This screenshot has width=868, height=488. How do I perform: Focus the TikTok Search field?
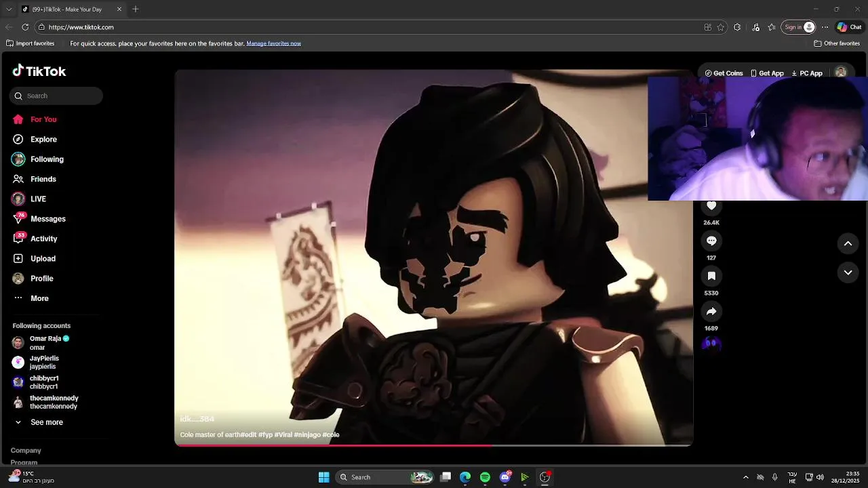pos(56,96)
